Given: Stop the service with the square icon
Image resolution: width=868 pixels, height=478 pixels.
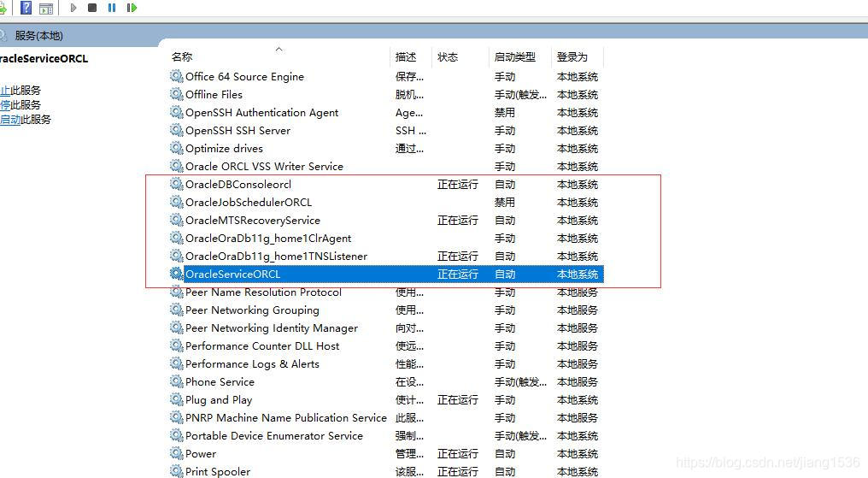Looking at the screenshot, I should tap(92, 8).
